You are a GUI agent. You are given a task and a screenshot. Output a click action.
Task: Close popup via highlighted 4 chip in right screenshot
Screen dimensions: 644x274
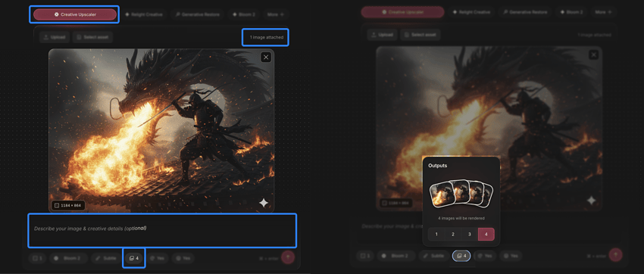[x=461, y=256]
